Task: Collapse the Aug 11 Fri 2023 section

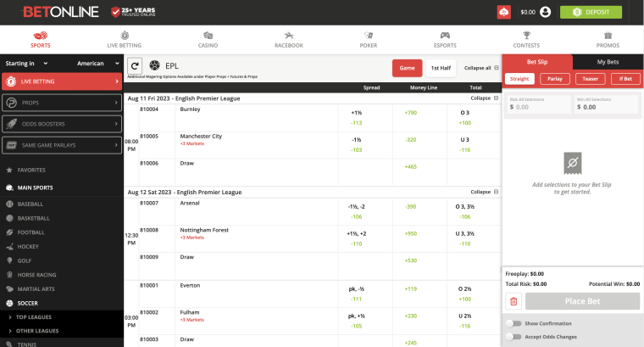Action: [485, 98]
